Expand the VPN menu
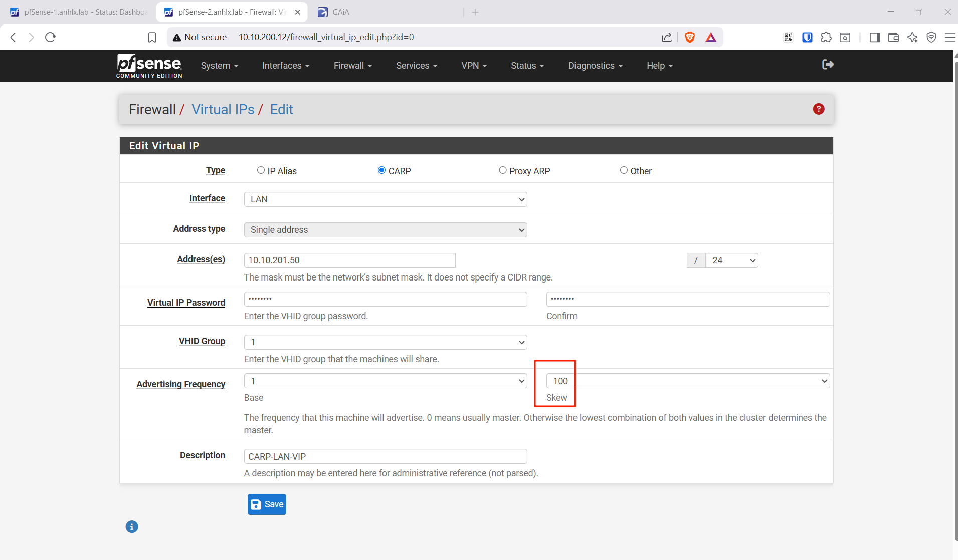958x560 pixels. pyautogui.click(x=474, y=66)
